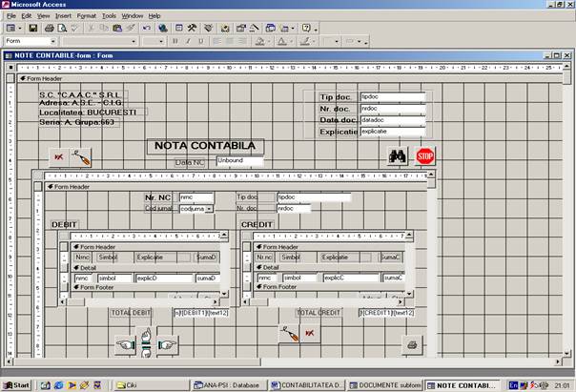This screenshot has width=576, height=392.
Task: Click the Start button on the taskbar
Action: 16,385
